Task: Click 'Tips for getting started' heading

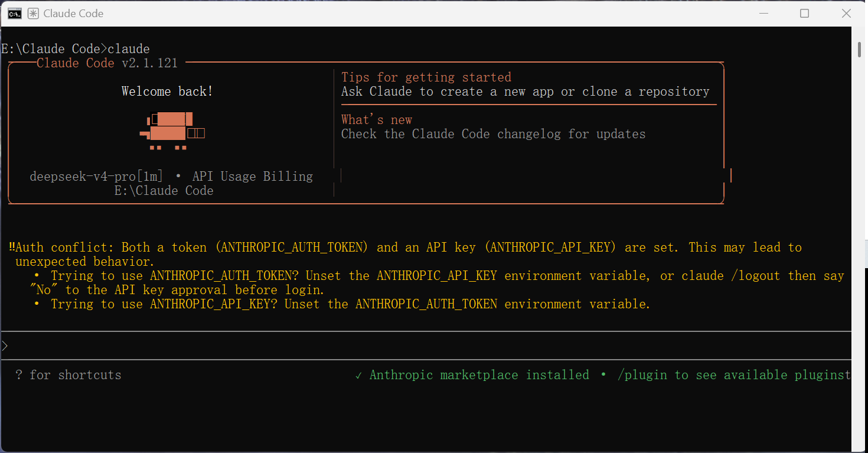Action: tap(426, 77)
